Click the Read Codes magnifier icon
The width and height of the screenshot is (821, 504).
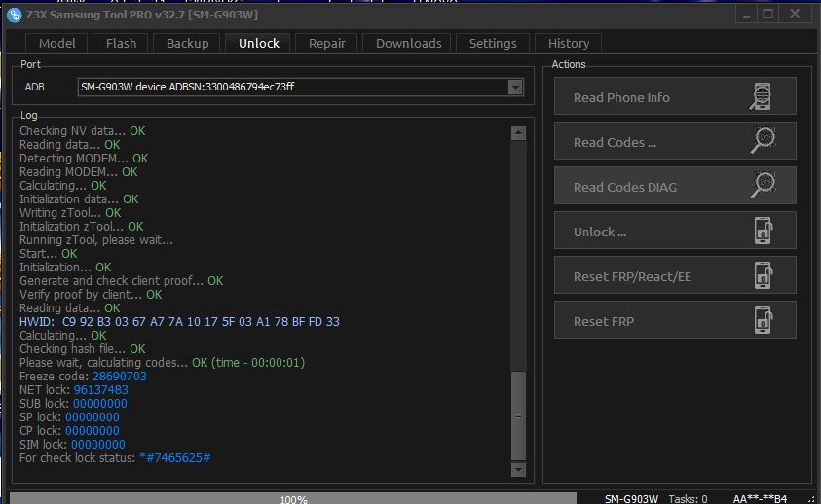click(763, 140)
